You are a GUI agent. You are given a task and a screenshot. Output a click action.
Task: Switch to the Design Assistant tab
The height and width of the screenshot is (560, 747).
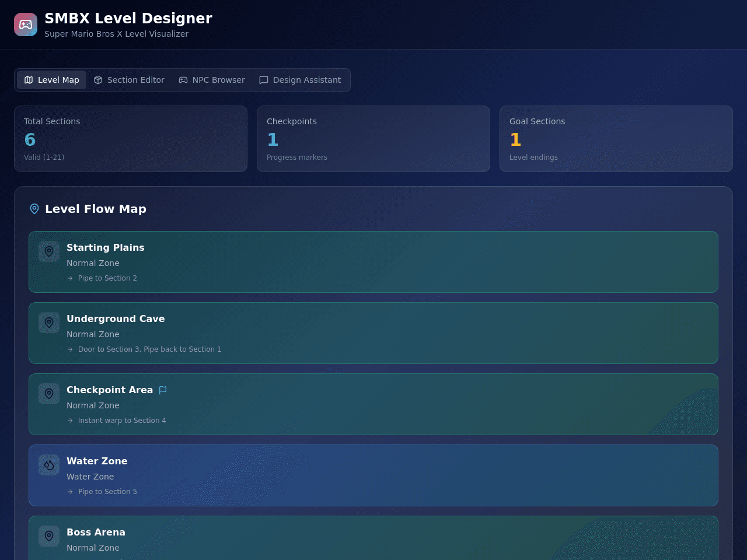300,80
